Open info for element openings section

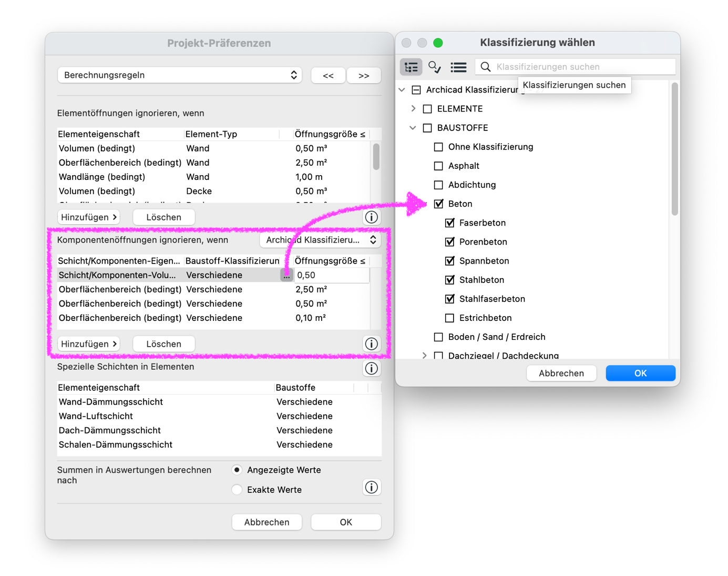click(x=372, y=217)
